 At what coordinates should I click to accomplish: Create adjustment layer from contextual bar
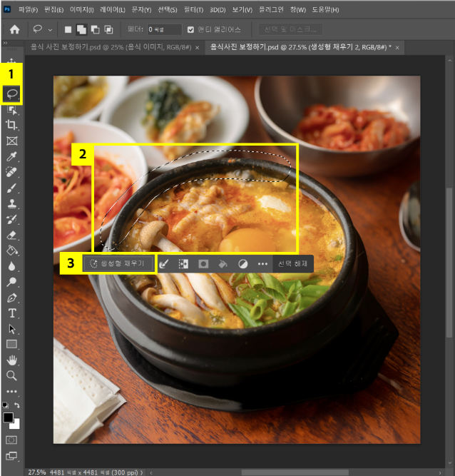click(x=243, y=263)
